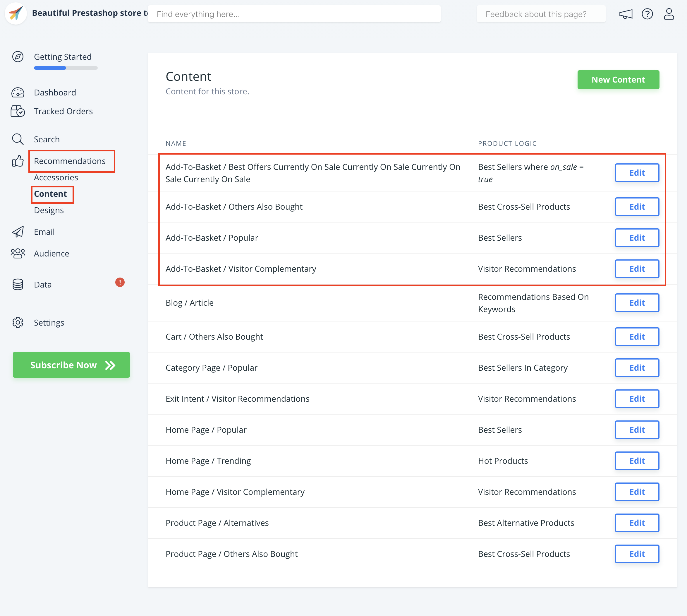Click the Getting Started progress bar
The height and width of the screenshot is (616, 687).
click(x=66, y=68)
